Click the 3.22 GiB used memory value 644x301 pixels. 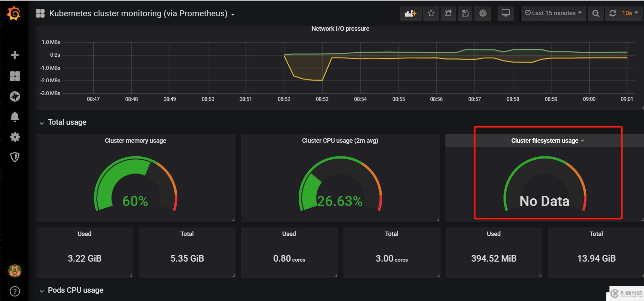pos(85,258)
